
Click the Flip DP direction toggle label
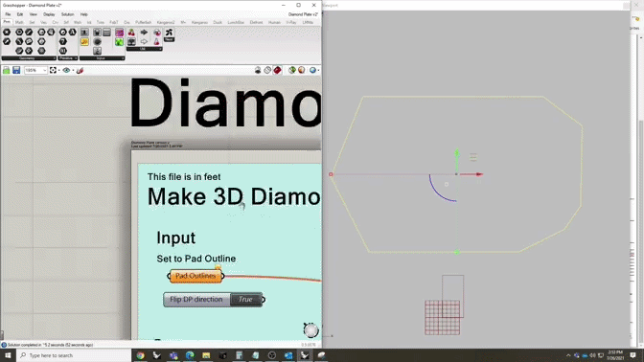[x=196, y=299]
